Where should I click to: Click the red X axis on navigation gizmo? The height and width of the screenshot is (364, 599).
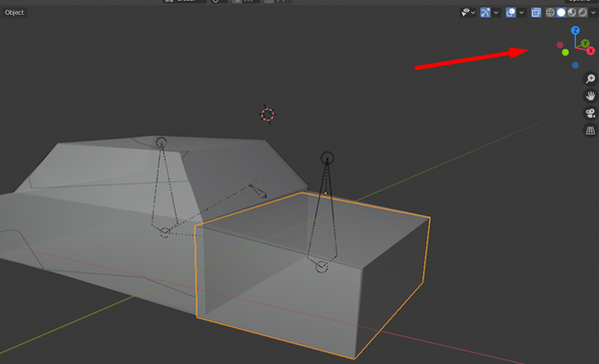coord(591,51)
